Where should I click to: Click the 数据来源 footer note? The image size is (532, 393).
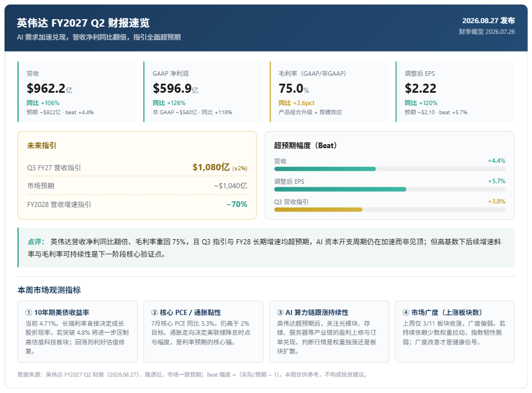[193, 375]
